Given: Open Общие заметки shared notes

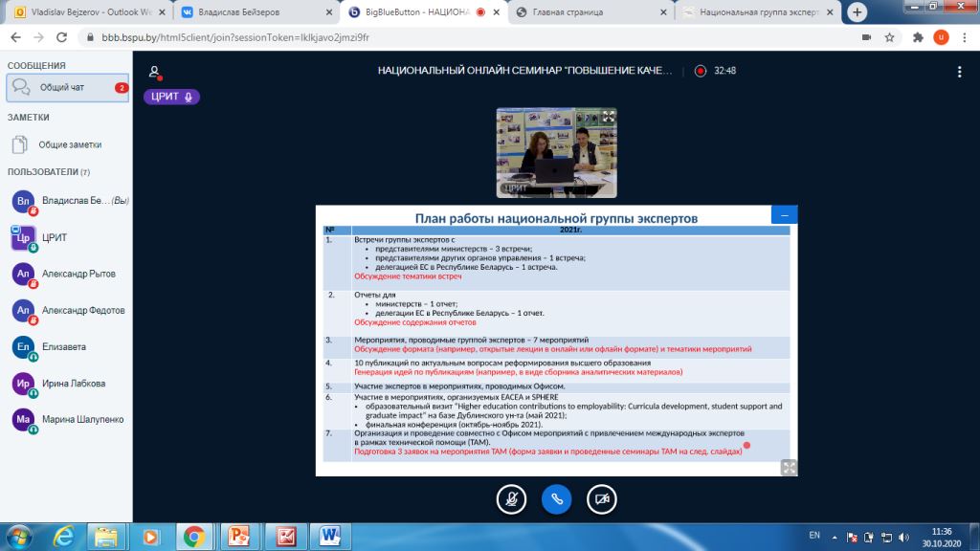Looking at the screenshot, I should (67, 145).
